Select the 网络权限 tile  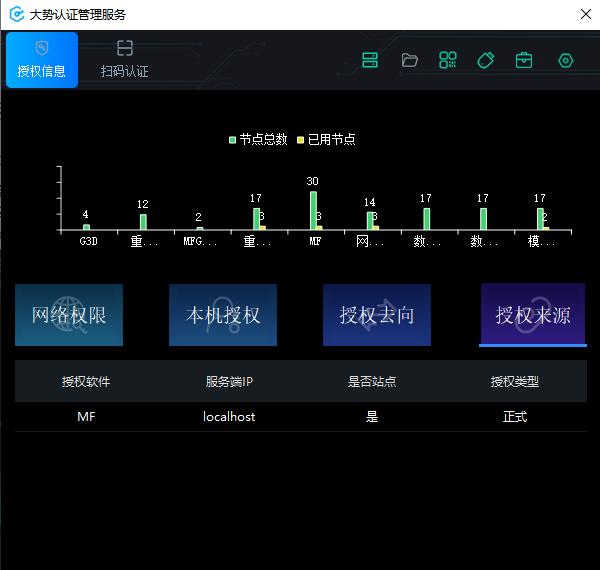pyautogui.click(x=69, y=315)
